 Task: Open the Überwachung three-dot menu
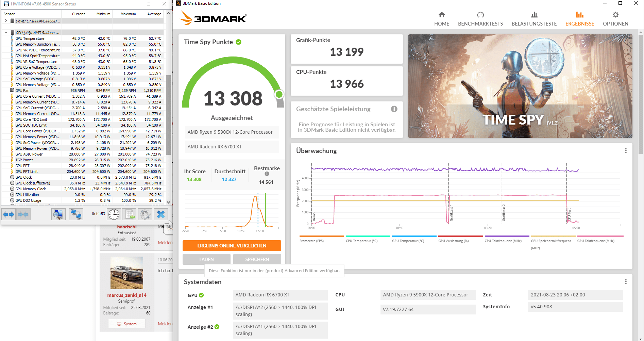tap(626, 151)
